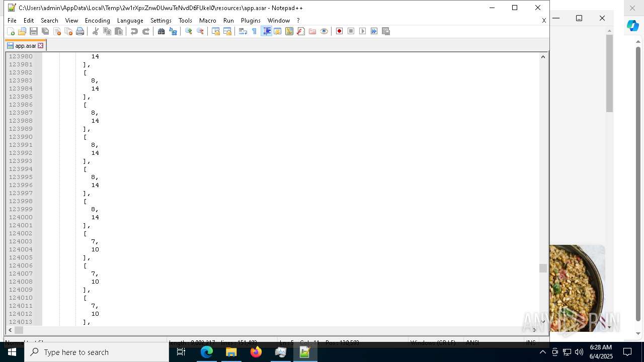Open user defined language dialog icon
Viewport: 644px width, 362px height.
278,31
